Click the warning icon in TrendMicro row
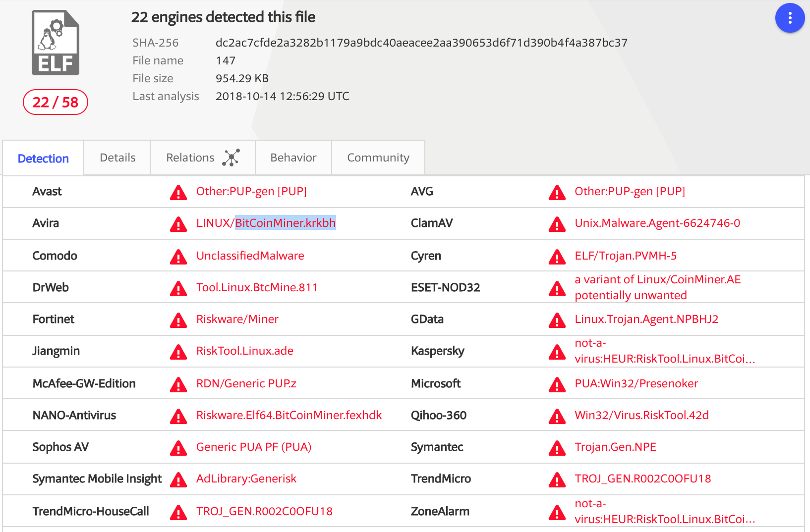 coord(557,479)
